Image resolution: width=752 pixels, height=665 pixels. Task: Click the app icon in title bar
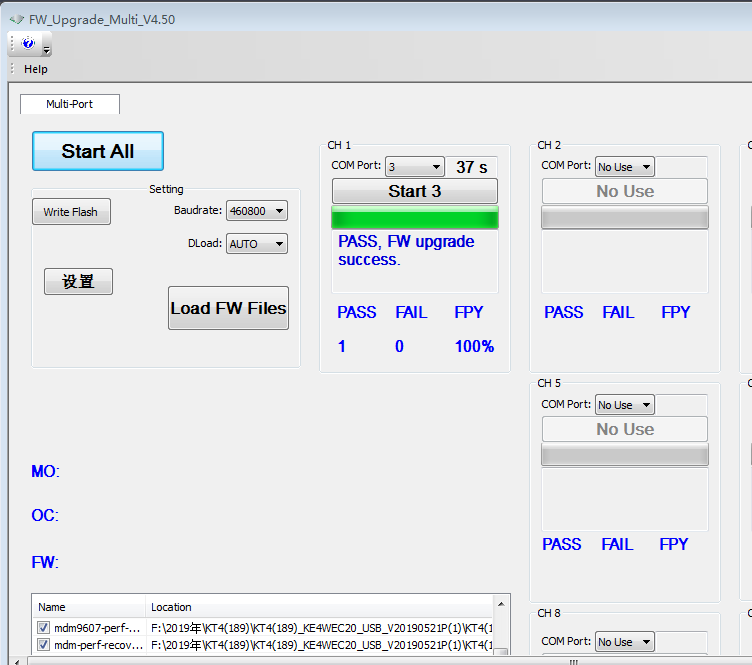[16, 19]
